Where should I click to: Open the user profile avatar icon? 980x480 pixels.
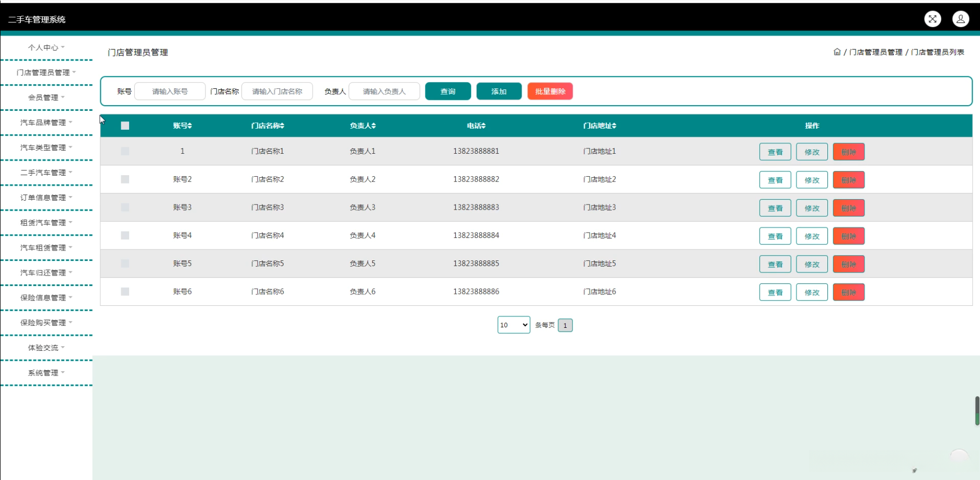point(961,19)
